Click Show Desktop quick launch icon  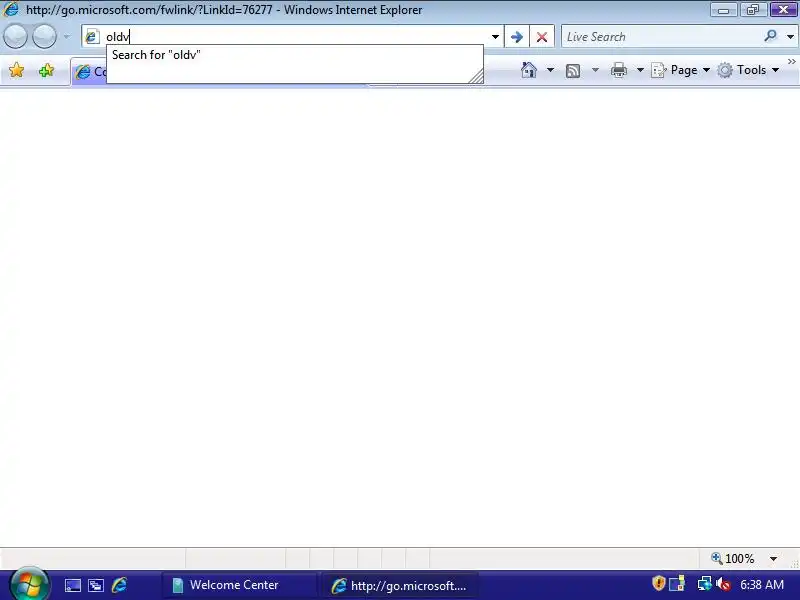72,585
